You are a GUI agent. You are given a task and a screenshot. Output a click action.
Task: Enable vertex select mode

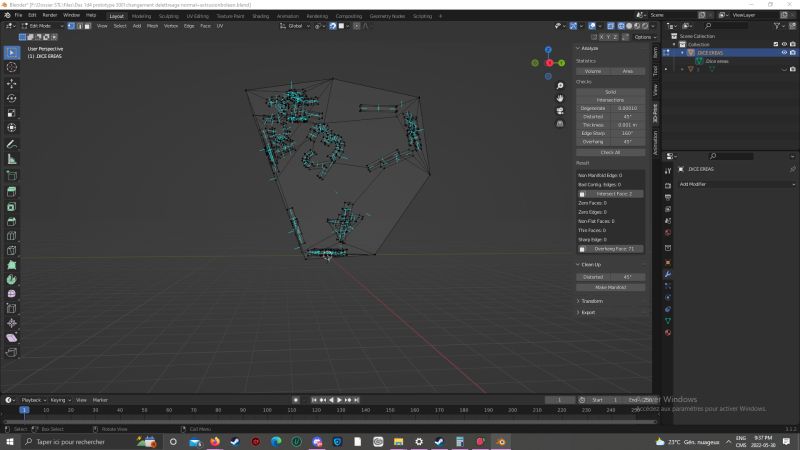pos(71,26)
